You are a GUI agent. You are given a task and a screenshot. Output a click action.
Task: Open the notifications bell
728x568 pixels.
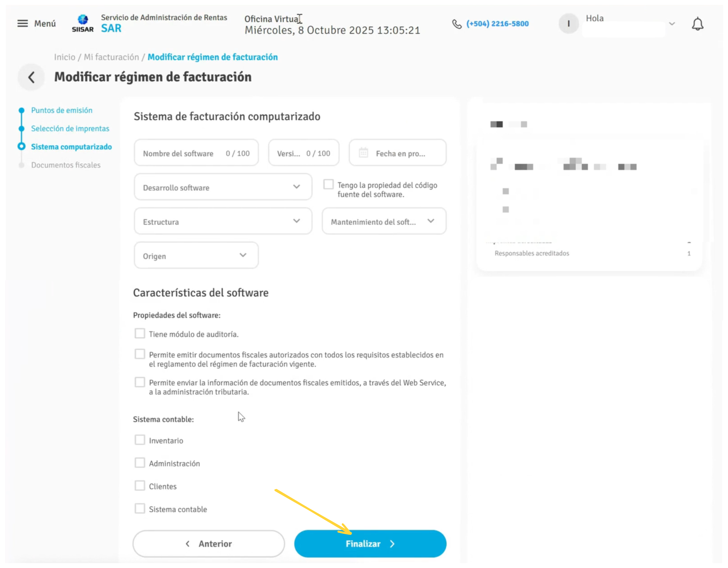(697, 24)
